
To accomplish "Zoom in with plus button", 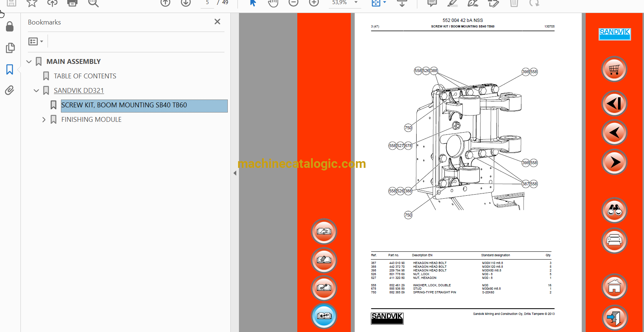I will pos(314,3).
